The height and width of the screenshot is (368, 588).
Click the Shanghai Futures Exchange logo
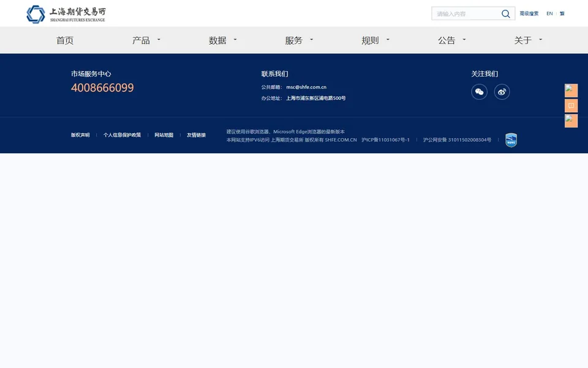pyautogui.click(x=66, y=14)
